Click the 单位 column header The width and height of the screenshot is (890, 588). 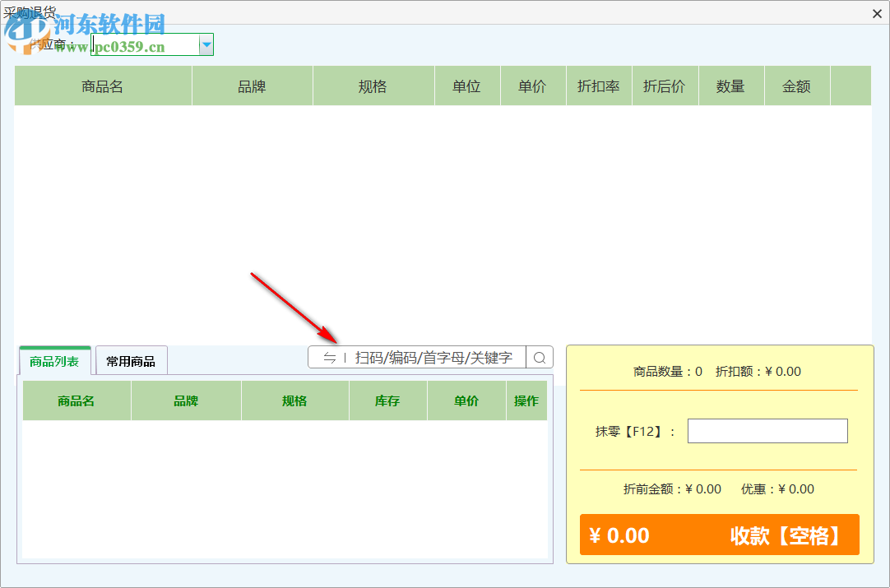click(x=467, y=86)
